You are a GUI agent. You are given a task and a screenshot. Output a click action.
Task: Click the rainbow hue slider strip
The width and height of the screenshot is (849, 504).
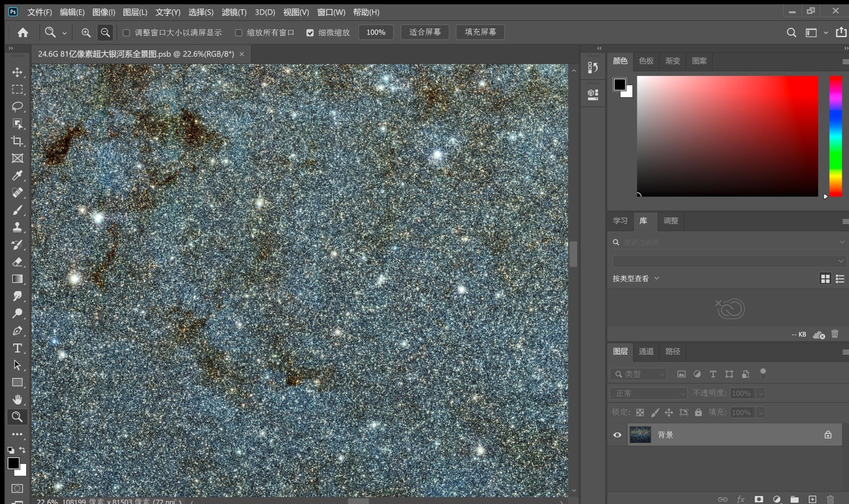(835, 136)
